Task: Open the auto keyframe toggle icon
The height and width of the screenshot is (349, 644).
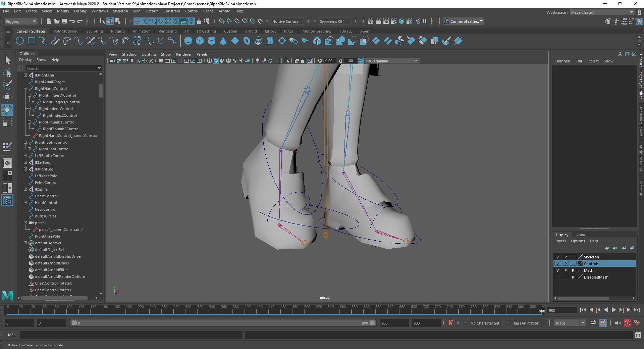Action: (628, 323)
